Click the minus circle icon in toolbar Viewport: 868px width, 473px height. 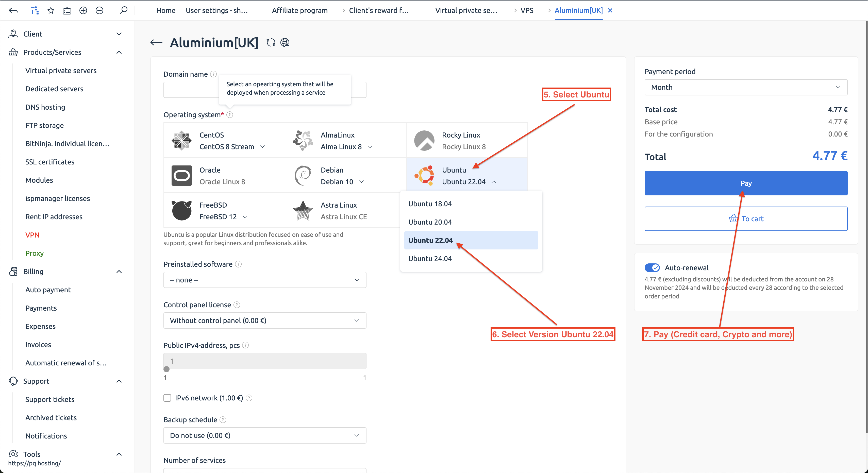99,10
